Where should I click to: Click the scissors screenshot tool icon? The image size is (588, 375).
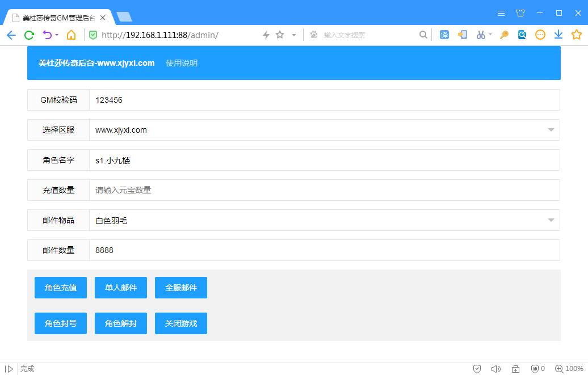point(481,35)
